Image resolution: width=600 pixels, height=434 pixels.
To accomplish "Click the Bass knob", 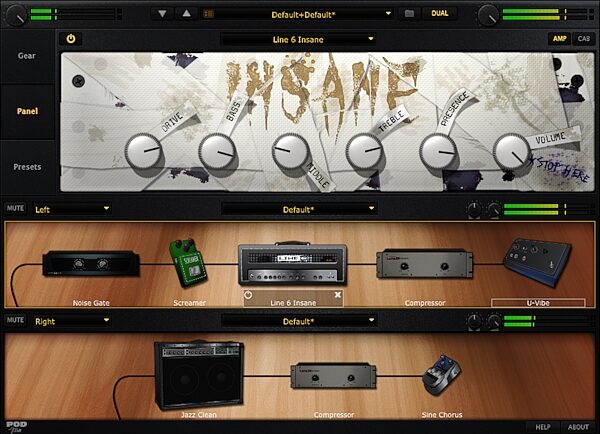I will [217, 152].
